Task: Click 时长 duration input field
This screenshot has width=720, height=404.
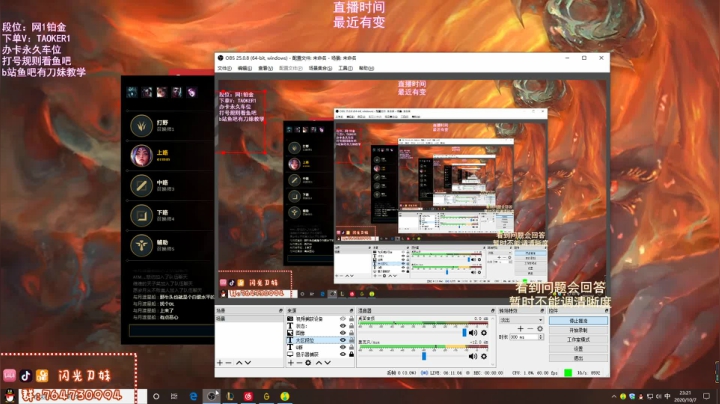Action: tap(523, 337)
